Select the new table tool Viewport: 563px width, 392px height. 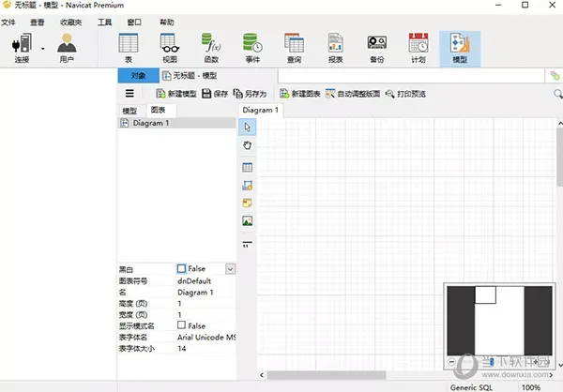(x=247, y=167)
